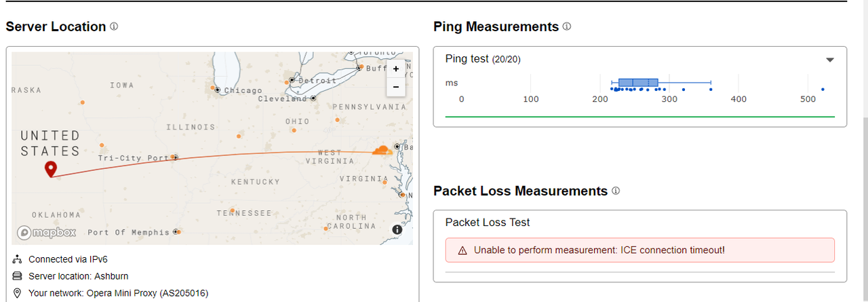868x302 pixels.
Task: Open the map attribution info icon
Action: pyautogui.click(x=397, y=229)
